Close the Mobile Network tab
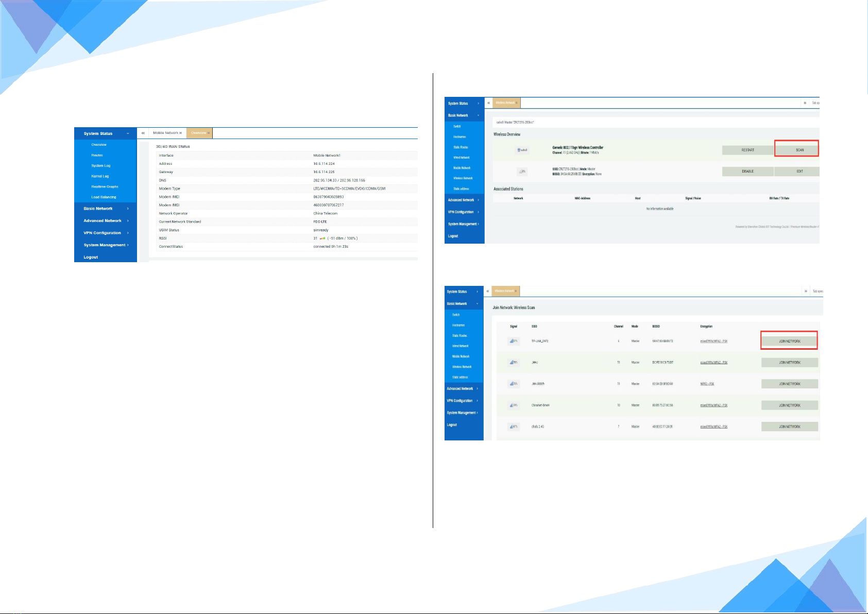This screenshot has height=614, width=868. (x=180, y=133)
